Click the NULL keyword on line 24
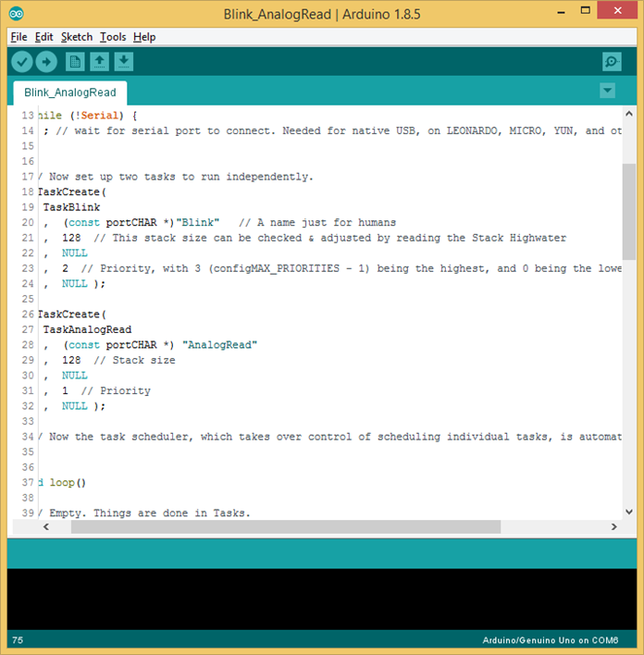 point(75,284)
